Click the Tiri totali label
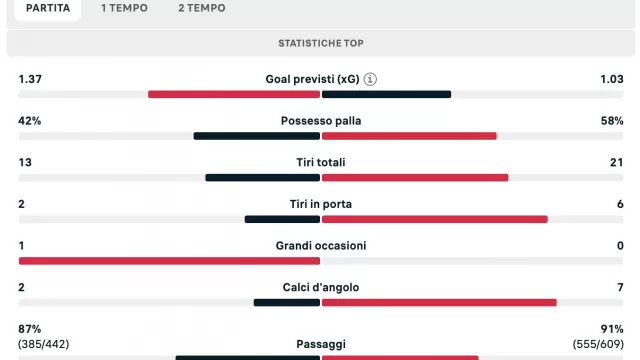This screenshot has height=360, width=640. click(321, 162)
